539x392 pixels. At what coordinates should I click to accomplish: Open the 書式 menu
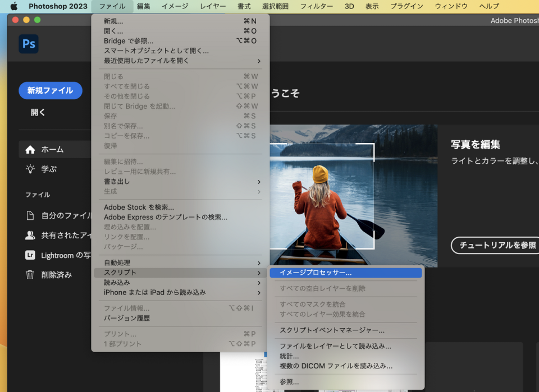244,6
